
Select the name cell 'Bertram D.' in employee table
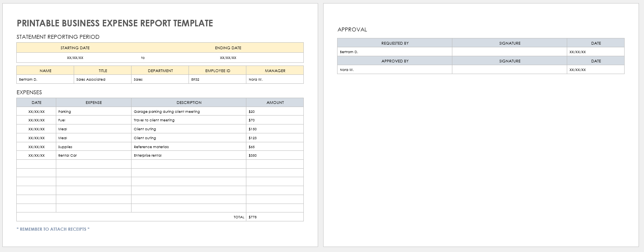click(45, 79)
